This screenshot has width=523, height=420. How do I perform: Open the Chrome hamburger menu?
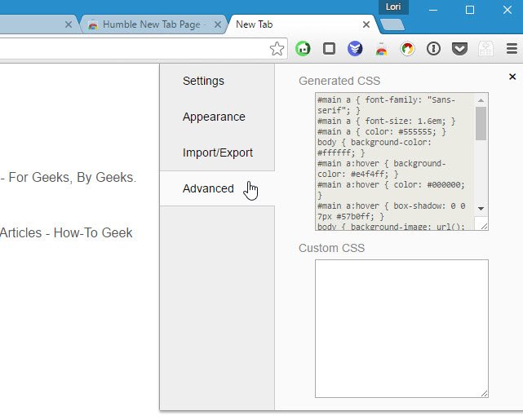512,49
